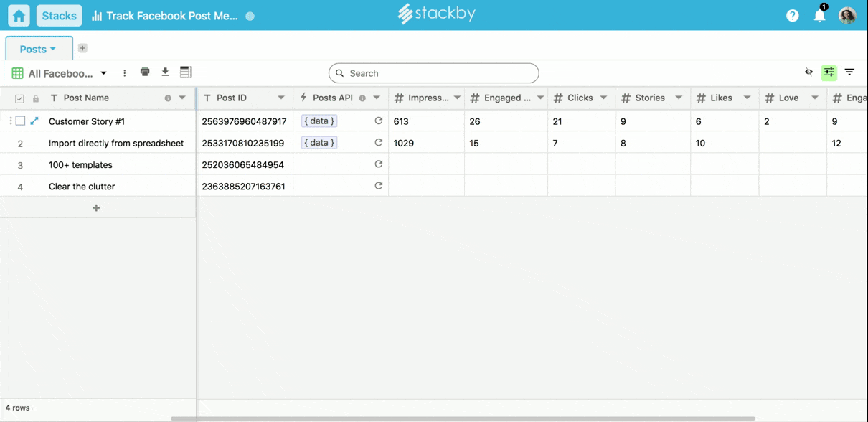Viewport: 868px width, 422px height.
Task: Click the Stacks button
Action: (59, 16)
